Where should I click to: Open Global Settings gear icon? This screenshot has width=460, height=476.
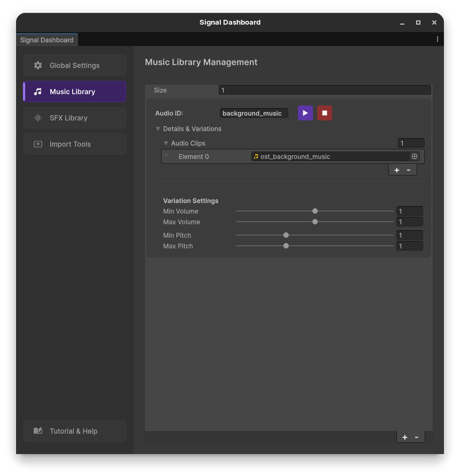38,65
